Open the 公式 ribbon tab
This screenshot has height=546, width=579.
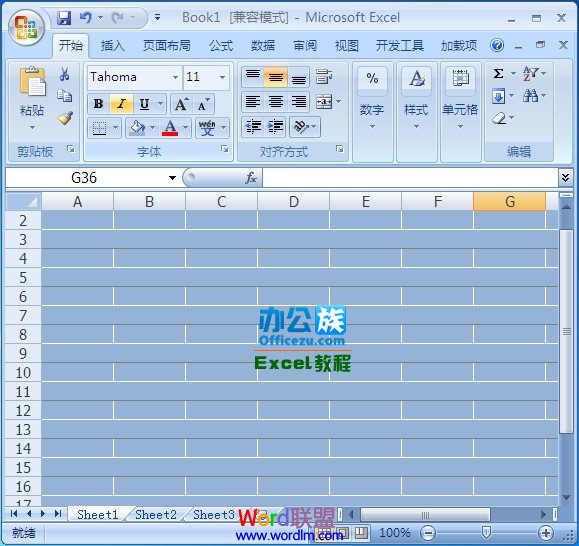click(x=221, y=45)
